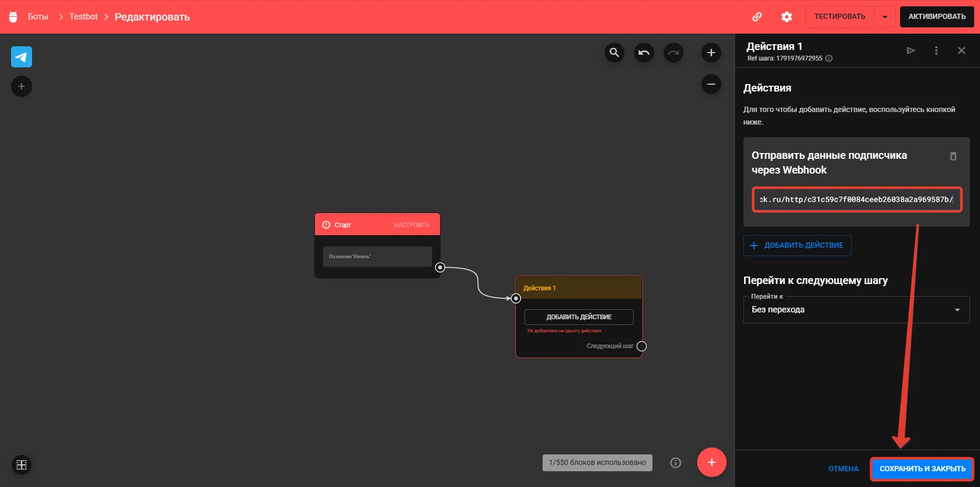Click ДОБАВИТЬ ДЕЙСТВИЕ in side panel
980x487 pixels.
point(798,246)
